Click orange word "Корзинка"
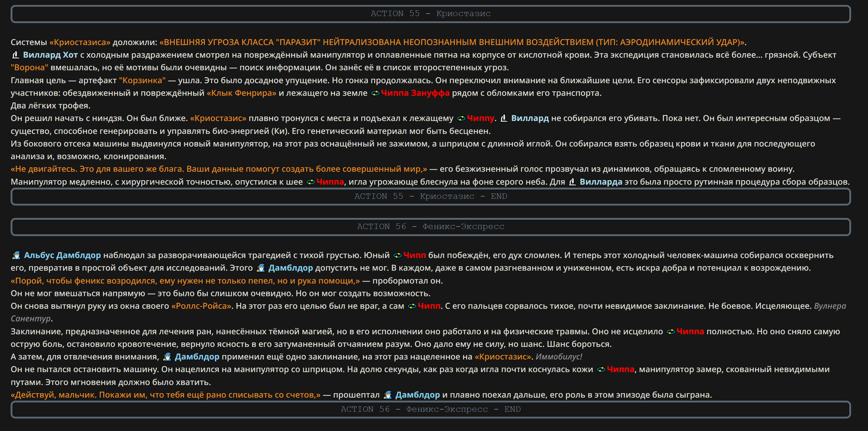Screen dimensions: 868x431 point(142,80)
